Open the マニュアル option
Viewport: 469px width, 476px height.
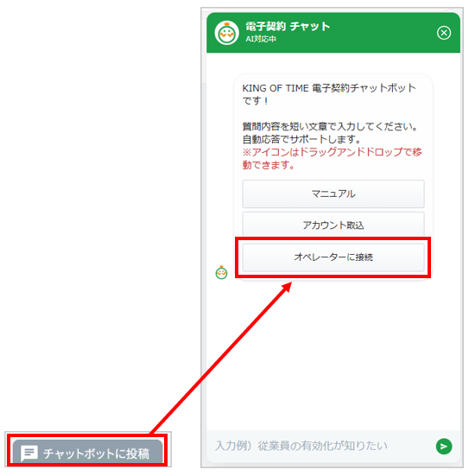(x=333, y=194)
